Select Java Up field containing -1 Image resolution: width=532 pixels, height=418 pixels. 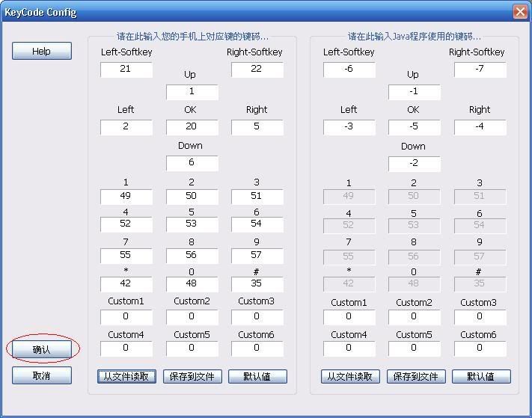(x=414, y=92)
